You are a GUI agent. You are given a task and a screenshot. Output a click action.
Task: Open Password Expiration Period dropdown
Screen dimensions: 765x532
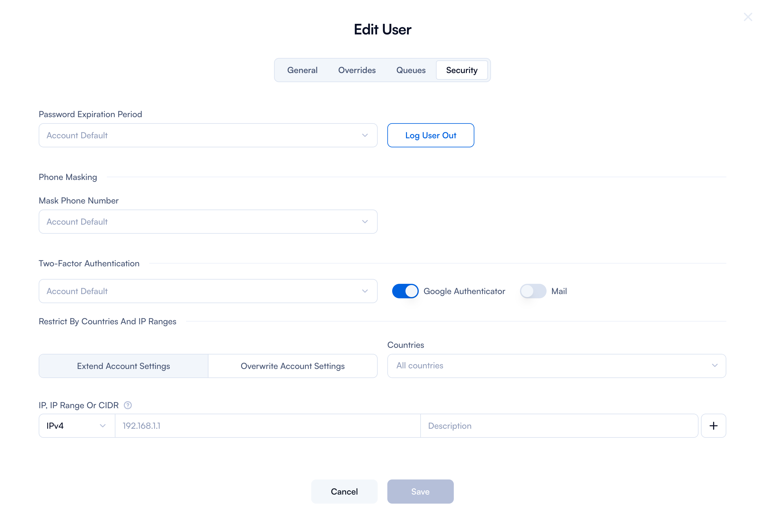coord(208,135)
